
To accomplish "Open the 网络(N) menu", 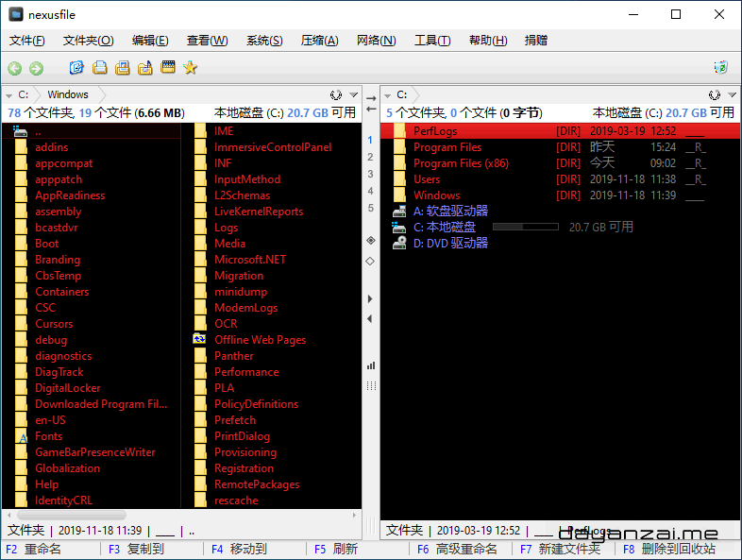I will click(377, 41).
